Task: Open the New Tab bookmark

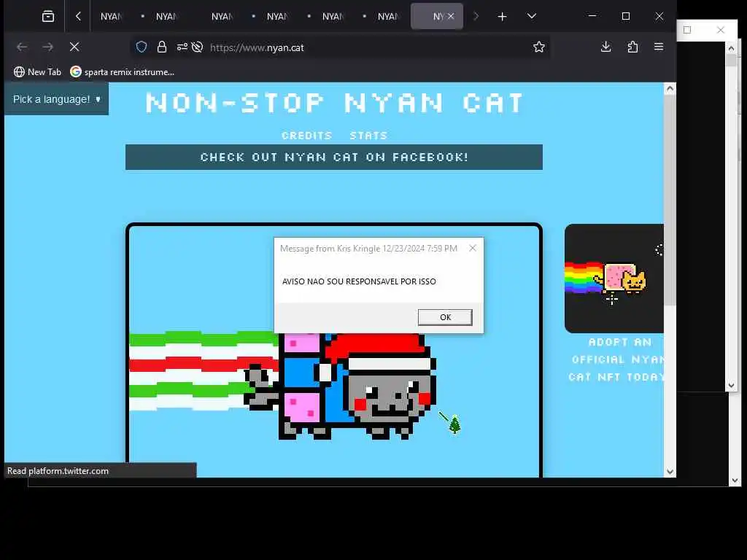Action: click(38, 72)
